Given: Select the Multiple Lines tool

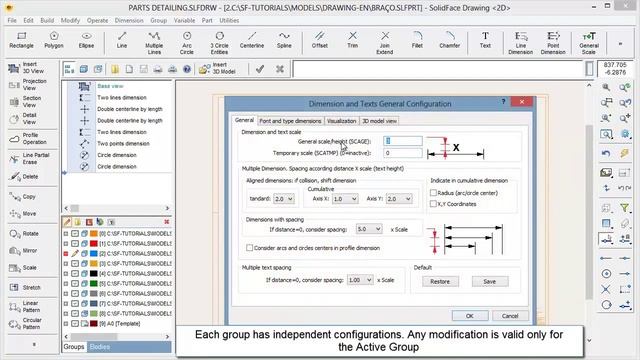Looking at the screenshot, I should (154, 42).
